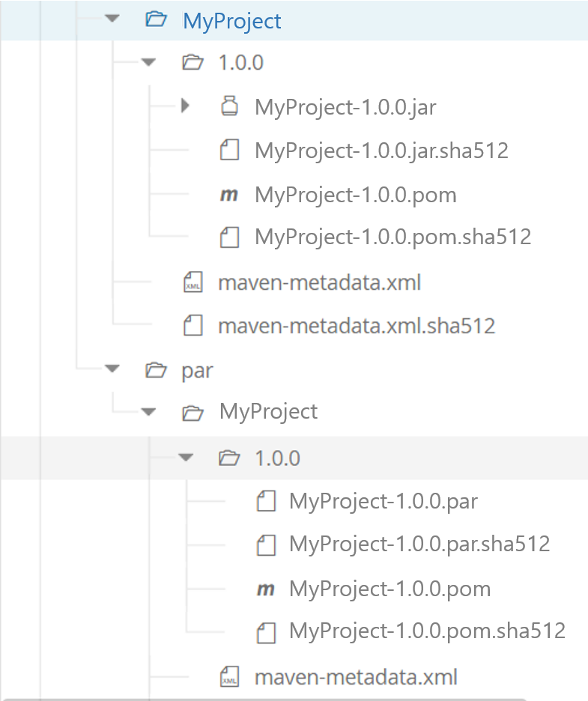The height and width of the screenshot is (701, 588).
Task: Select the MyProject-1.0.0.par.sha512 file
Action: point(419,544)
